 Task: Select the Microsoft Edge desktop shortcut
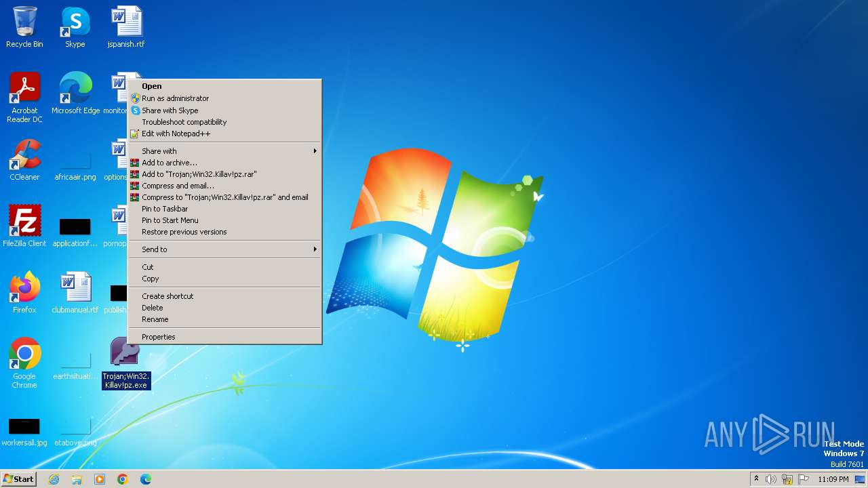click(75, 94)
